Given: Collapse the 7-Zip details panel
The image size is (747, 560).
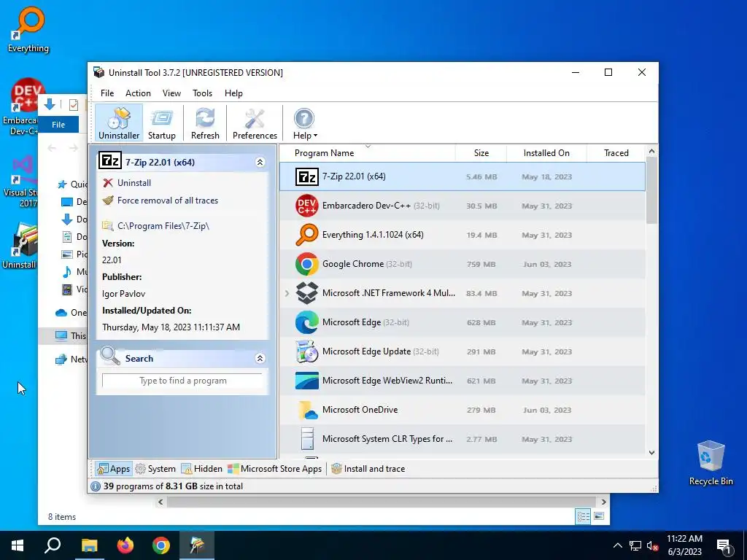Looking at the screenshot, I should [x=260, y=163].
